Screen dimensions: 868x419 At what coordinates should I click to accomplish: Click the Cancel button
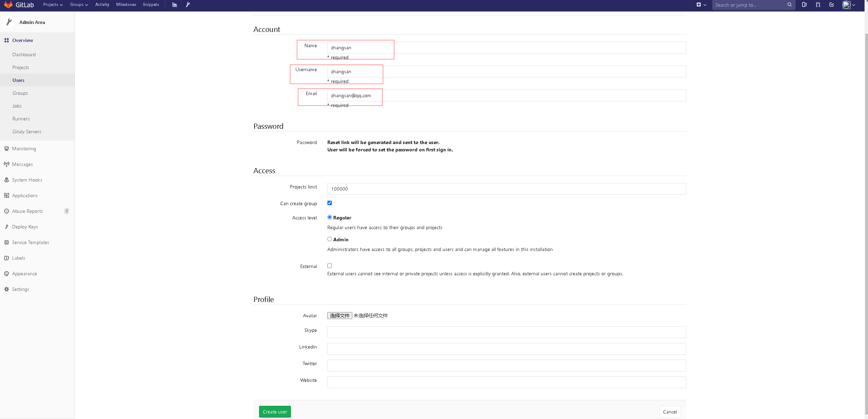[670, 412]
